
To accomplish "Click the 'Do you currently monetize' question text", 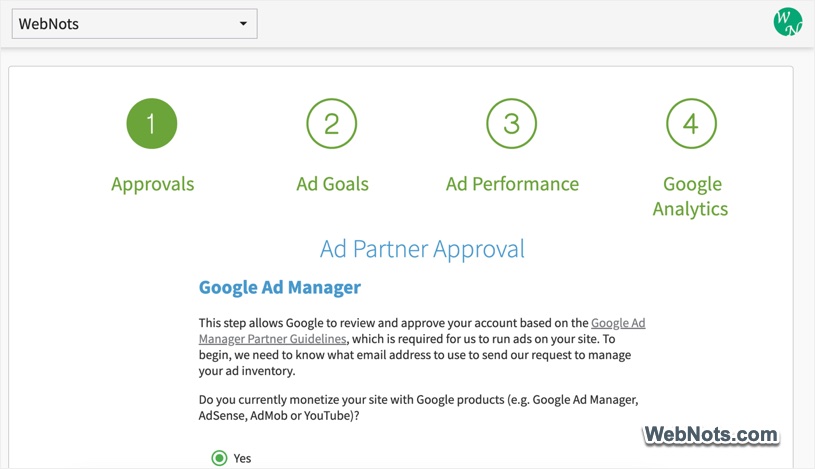I will point(418,408).
